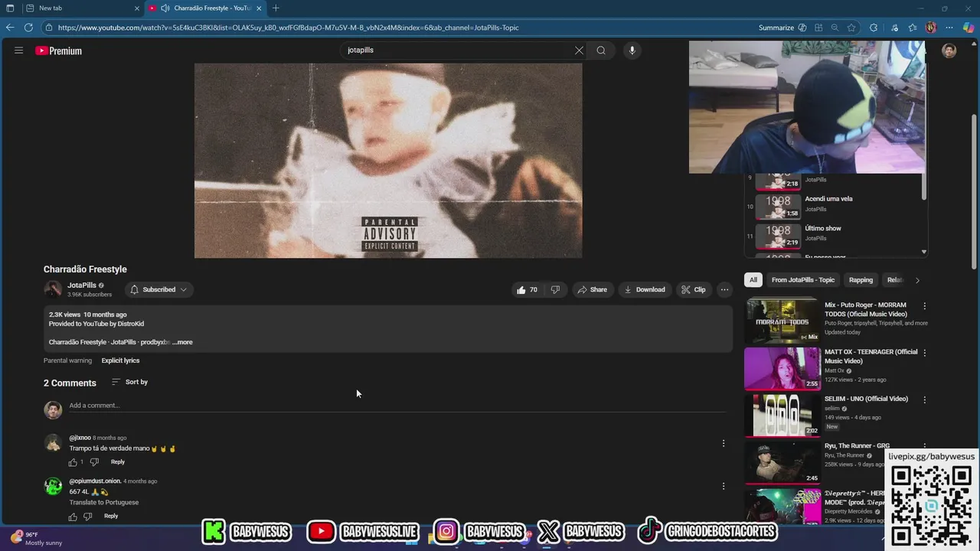Go to the YouTube Premium home logo
The image size is (980, 551).
pos(58,51)
